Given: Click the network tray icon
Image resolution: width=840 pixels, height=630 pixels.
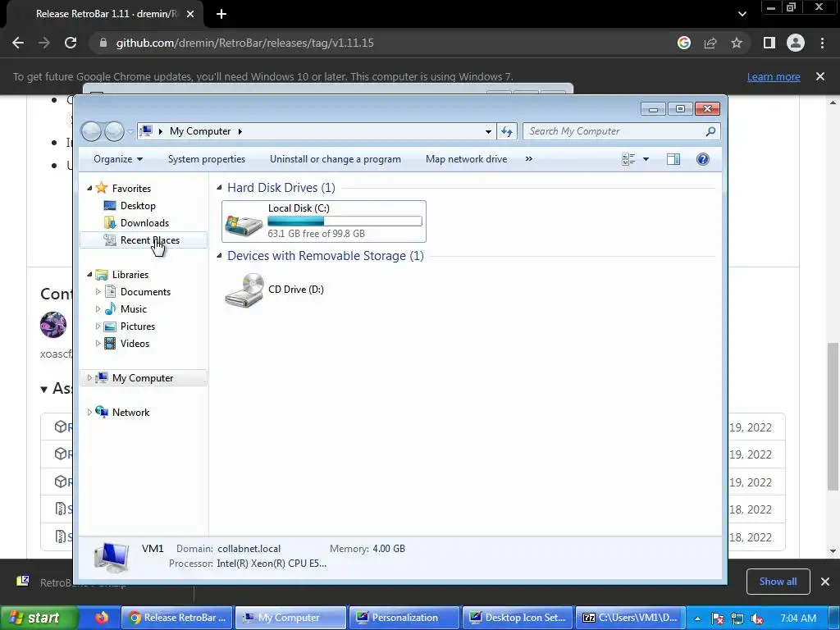Looking at the screenshot, I should point(737,619).
